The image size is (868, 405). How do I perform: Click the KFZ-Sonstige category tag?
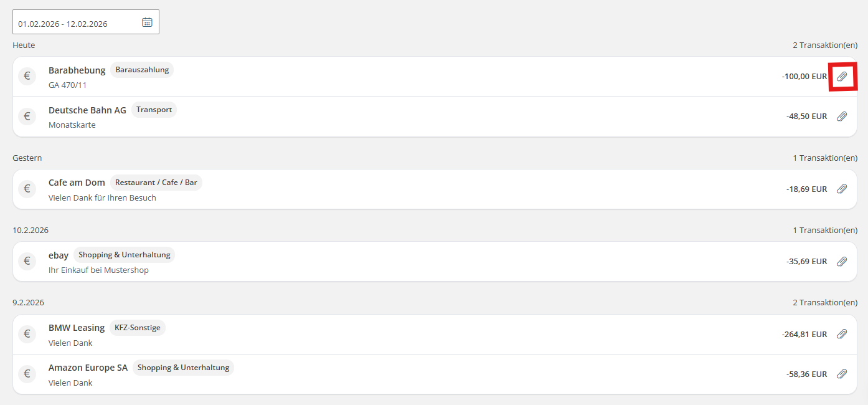[138, 328]
